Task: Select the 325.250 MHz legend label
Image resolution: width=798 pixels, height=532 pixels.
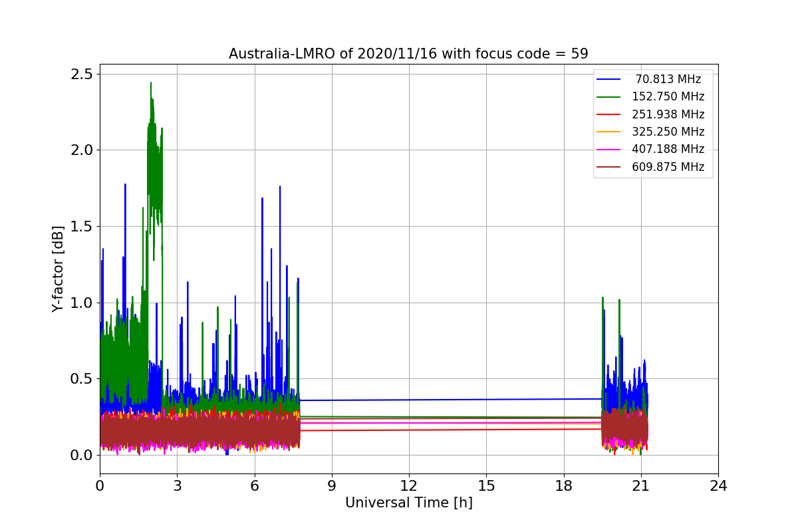Action: (668, 132)
